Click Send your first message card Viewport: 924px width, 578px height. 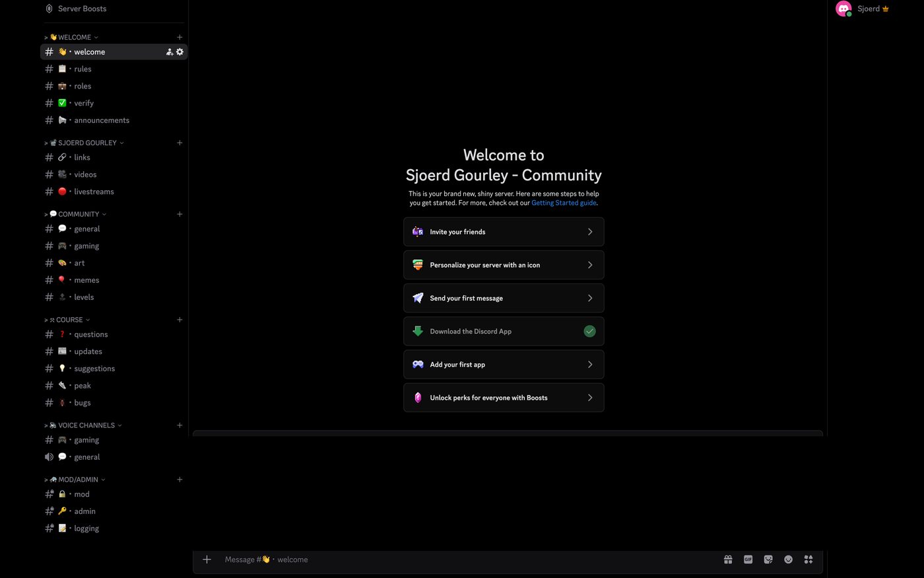504,298
